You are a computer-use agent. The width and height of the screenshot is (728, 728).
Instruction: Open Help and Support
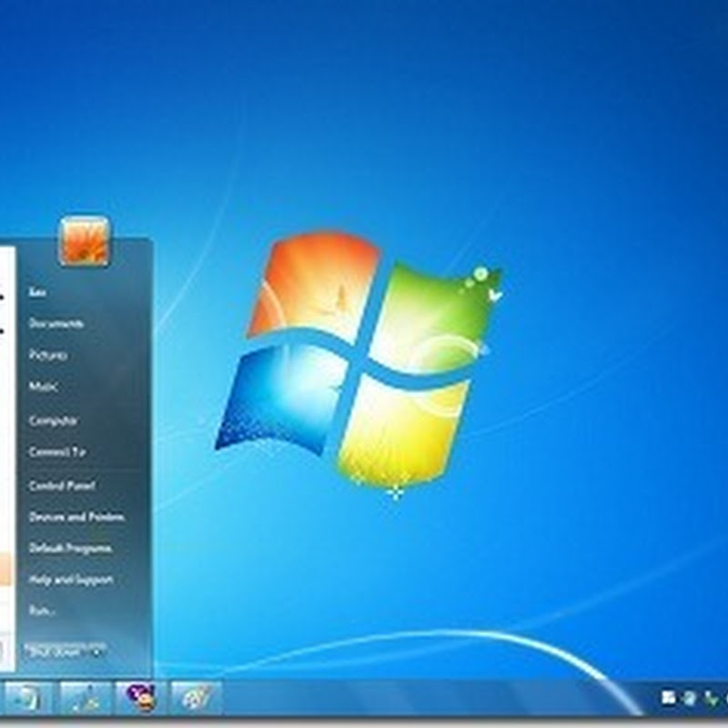(71, 580)
